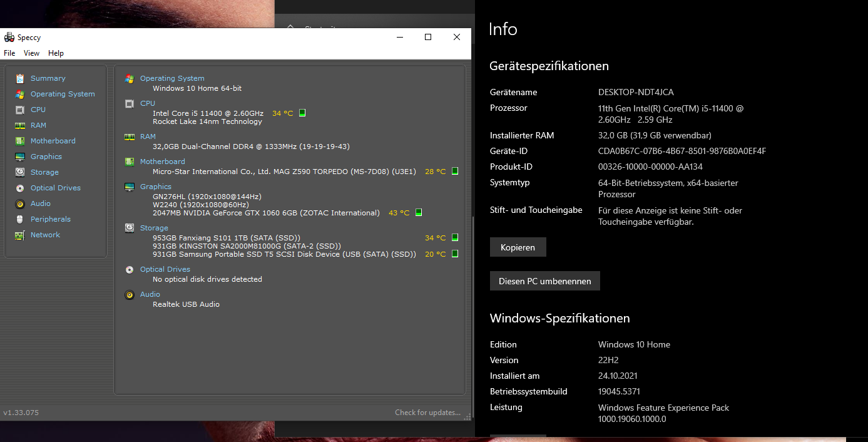Click the Operating System sidebar icon
This screenshot has height=442, width=868.
(20, 94)
